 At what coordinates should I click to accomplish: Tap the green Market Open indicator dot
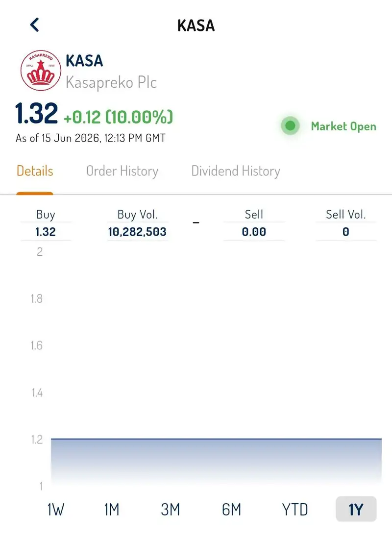click(x=291, y=125)
